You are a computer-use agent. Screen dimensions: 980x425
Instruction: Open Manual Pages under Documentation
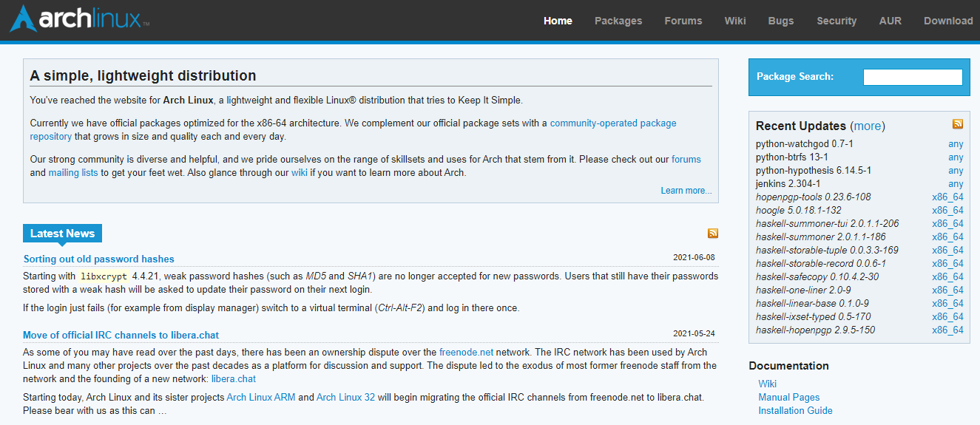788,398
